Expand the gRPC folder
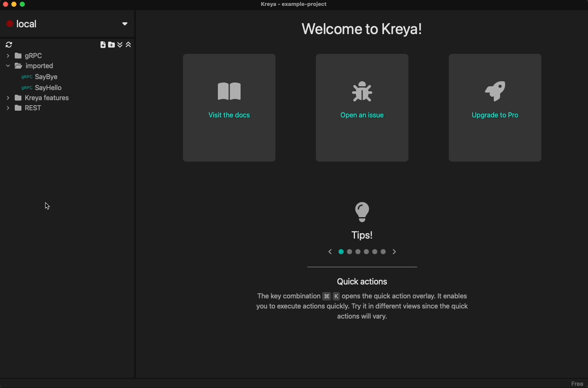Image resolution: width=588 pixels, height=388 pixels. tap(8, 56)
